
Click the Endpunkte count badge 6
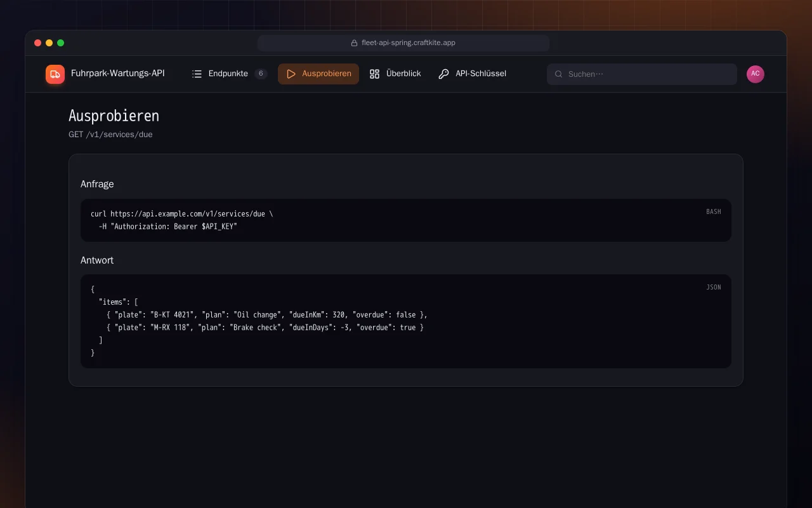click(x=261, y=74)
